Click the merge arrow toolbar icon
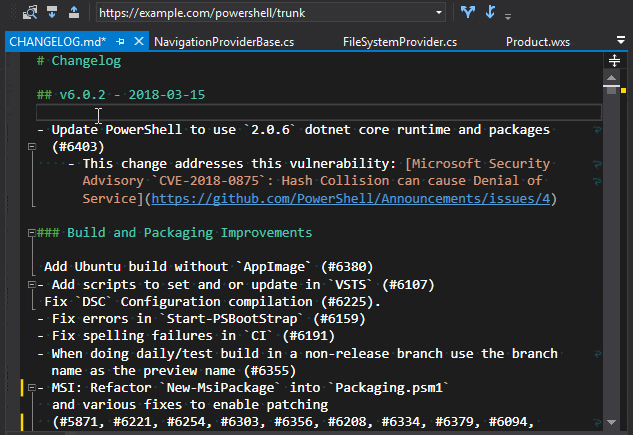 (490, 12)
